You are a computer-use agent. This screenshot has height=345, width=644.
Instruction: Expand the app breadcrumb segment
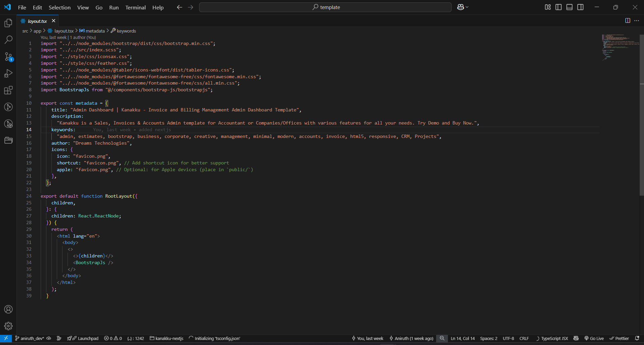(37, 31)
